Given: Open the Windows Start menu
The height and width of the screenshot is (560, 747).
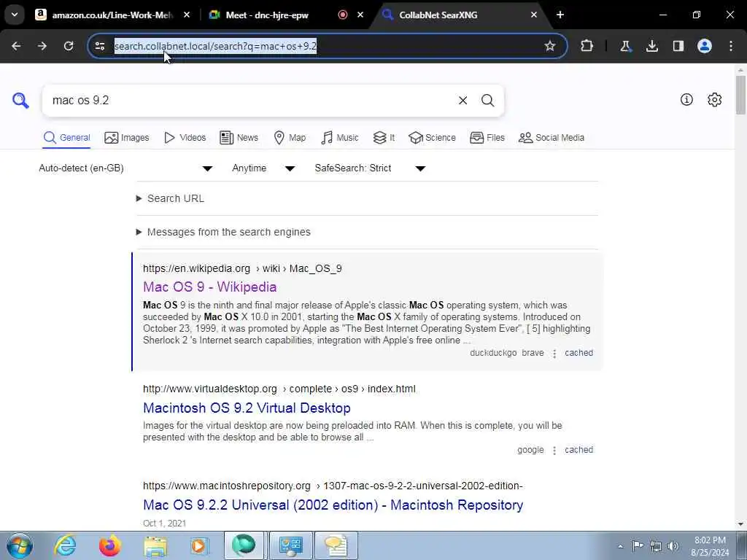Looking at the screenshot, I should (x=20, y=545).
